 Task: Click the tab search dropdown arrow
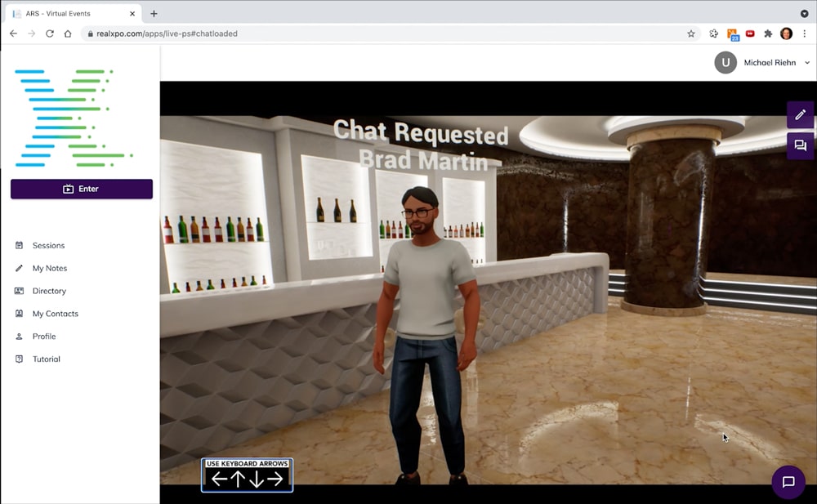[x=805, y=14]
